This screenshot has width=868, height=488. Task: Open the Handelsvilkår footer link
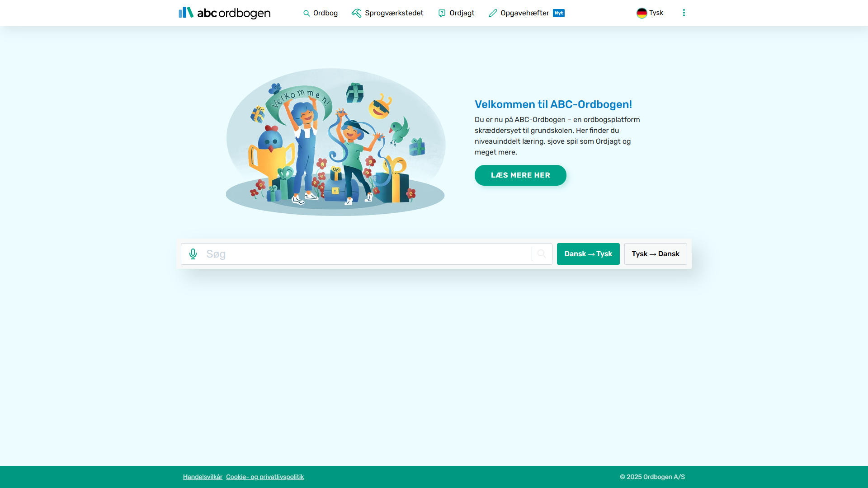(x=203, y=477)
